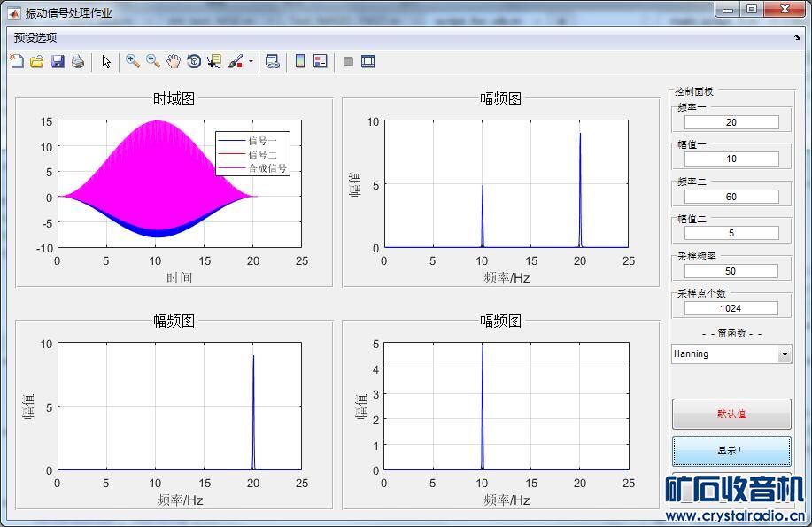
Task: Click the 幅值一 input field showing 10
Action: [x=731, y=159]
